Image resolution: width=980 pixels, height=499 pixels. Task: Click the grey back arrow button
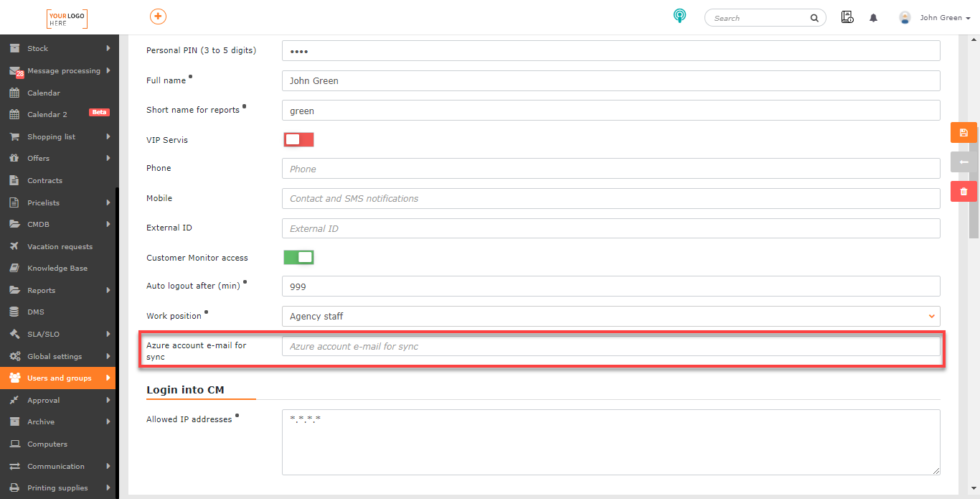coord(963,162)
